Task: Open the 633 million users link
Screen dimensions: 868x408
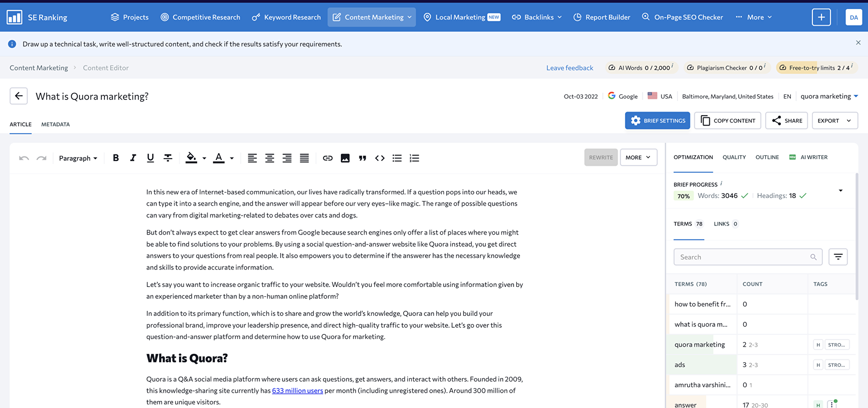Action: [x=297, y=390]
